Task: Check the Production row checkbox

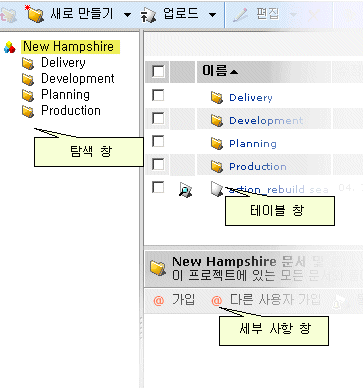Action: pyautogui.click(x=158, y=164)
